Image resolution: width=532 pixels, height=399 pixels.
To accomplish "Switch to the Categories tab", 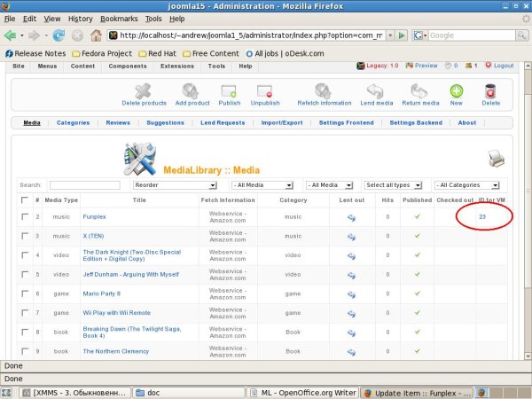I will pyautogui.click(x=74, y=123).
